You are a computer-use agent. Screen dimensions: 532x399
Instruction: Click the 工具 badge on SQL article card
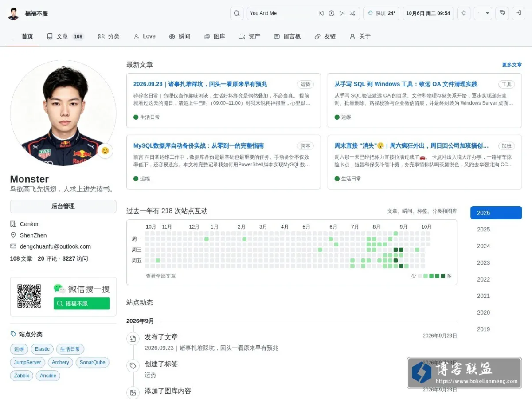pos(507,84)
